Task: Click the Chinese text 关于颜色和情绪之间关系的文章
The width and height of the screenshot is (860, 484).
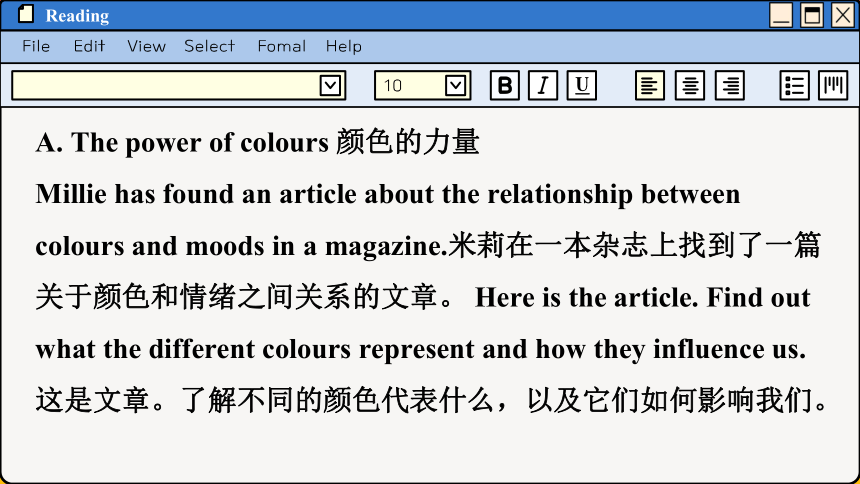Action: 244,296
